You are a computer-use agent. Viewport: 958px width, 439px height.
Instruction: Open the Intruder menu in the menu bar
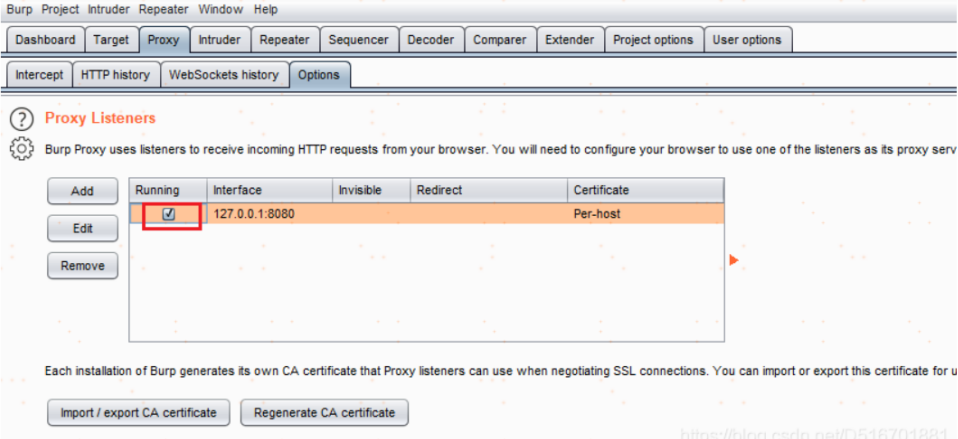click(109, 10)
